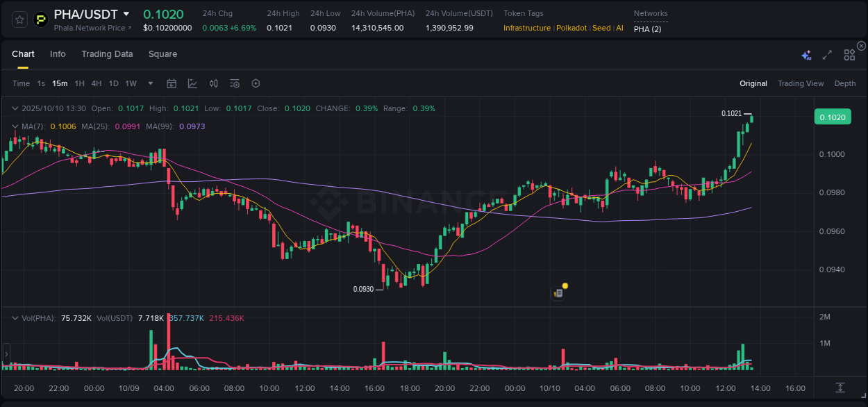Open the grid layout icon near the close button
868x407 pixels.
(x=849, y=54)
